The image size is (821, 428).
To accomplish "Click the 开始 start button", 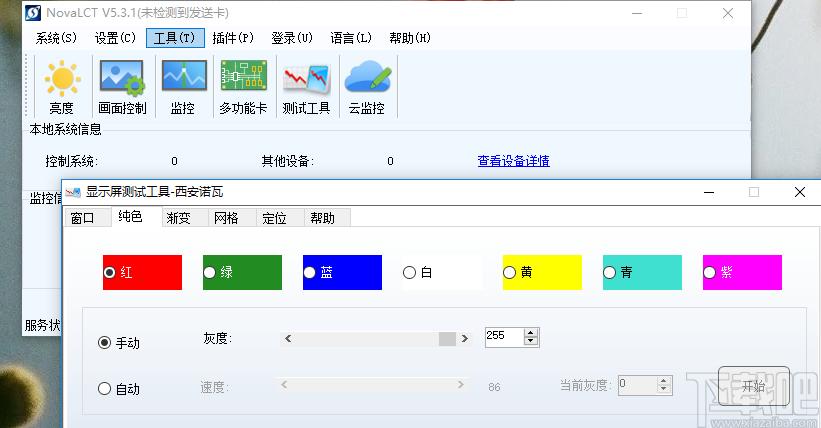I will tap(753, 387).
